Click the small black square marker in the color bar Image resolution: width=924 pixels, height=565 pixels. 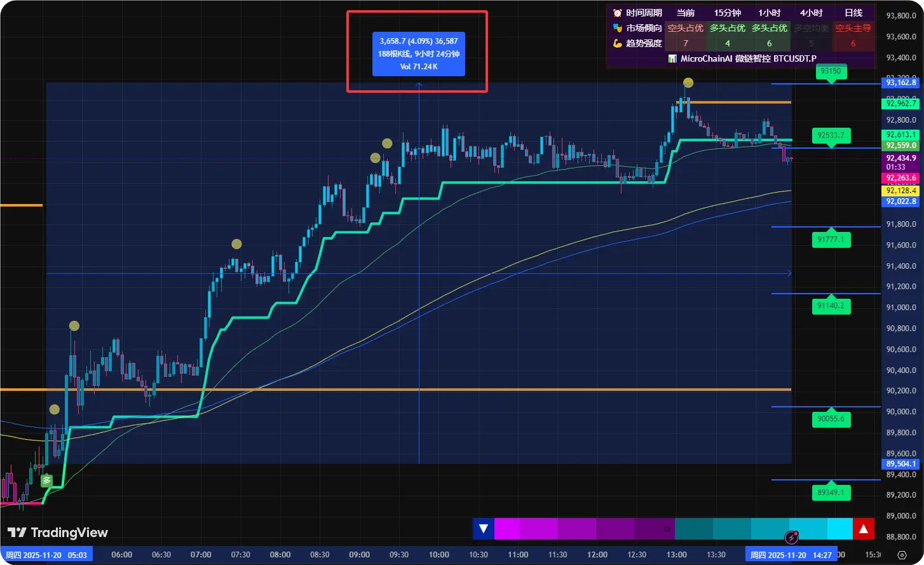click(x=667, y=529)
